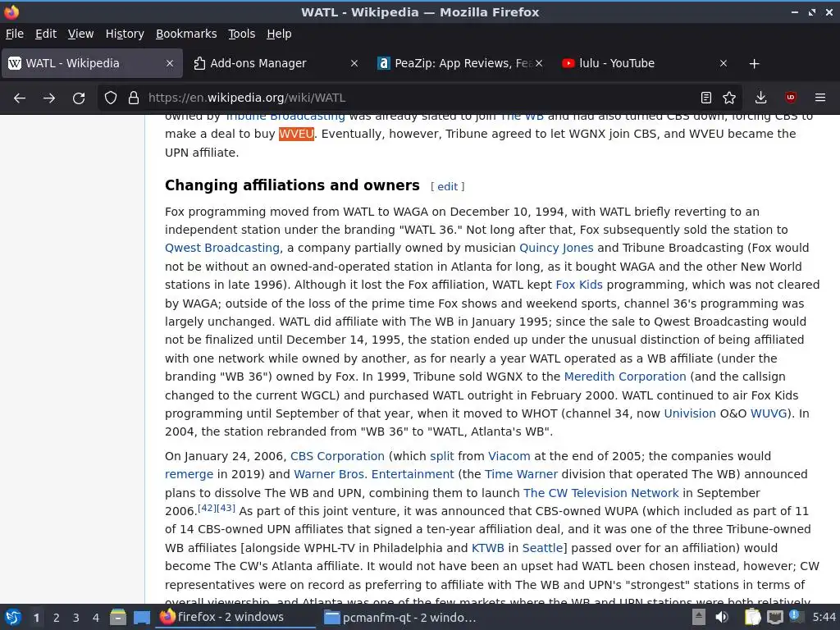Open the display tray icon
This screenshot has height=630, width=840.
coord(774,617)
